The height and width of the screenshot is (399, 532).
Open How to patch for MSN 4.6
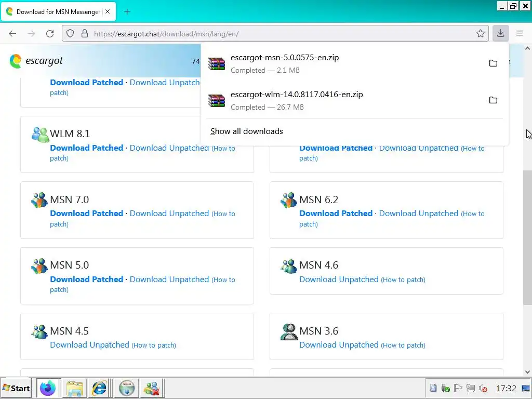click(403, 280)
